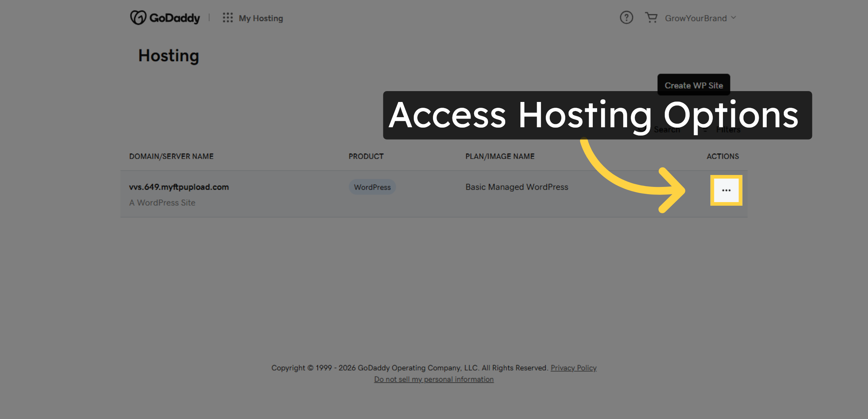The height and width of the screenshot is (419, 868).
Task: Open the Privacy Policy link
Action: (573, 368)
